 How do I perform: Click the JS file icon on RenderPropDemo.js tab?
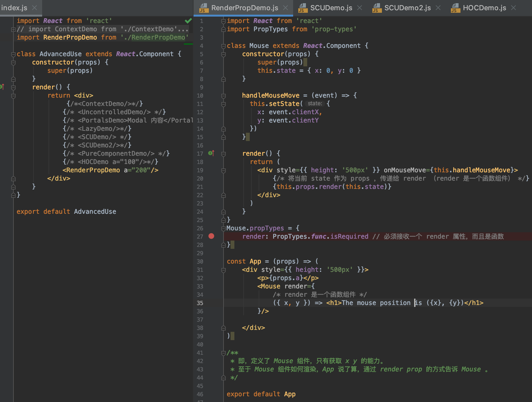(203, 8)
